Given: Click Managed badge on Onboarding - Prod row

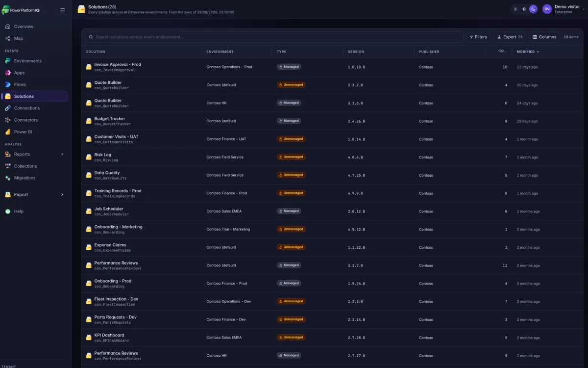Looking at the screenshot, I should (289, 283).
